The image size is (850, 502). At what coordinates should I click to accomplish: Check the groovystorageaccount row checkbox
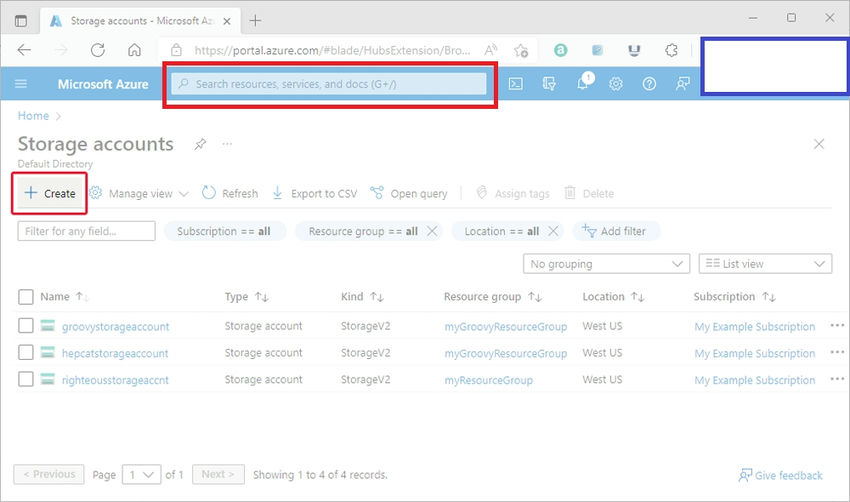25,326
